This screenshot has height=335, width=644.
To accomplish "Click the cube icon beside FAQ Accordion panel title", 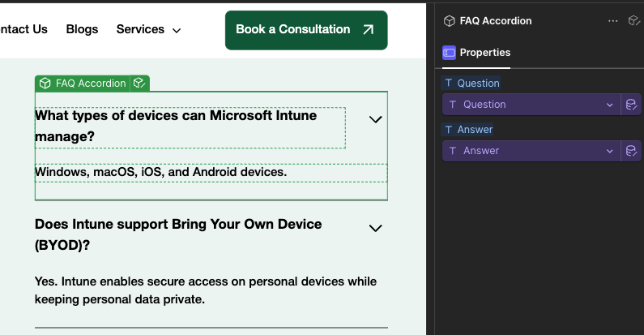I will [450, 21].
